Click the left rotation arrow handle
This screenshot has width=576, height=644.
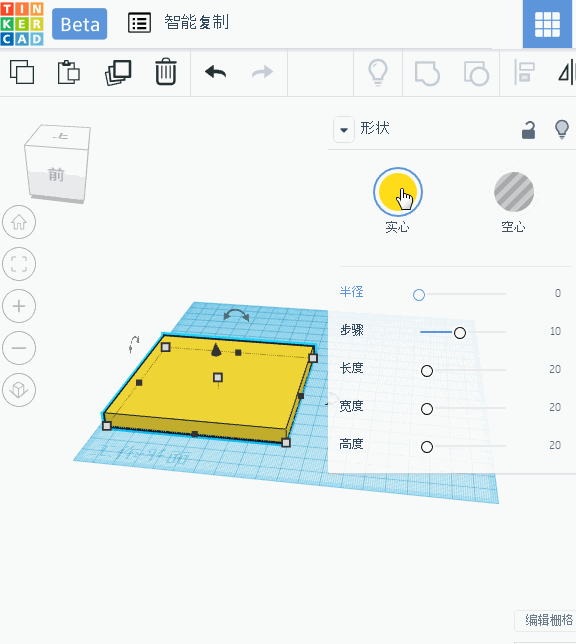tap(134, 344)
